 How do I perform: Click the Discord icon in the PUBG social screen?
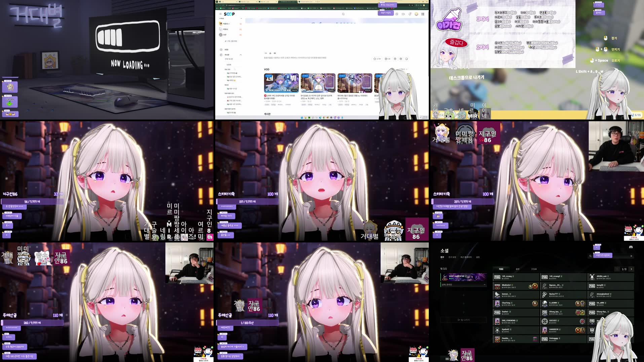tap(632, 247)
